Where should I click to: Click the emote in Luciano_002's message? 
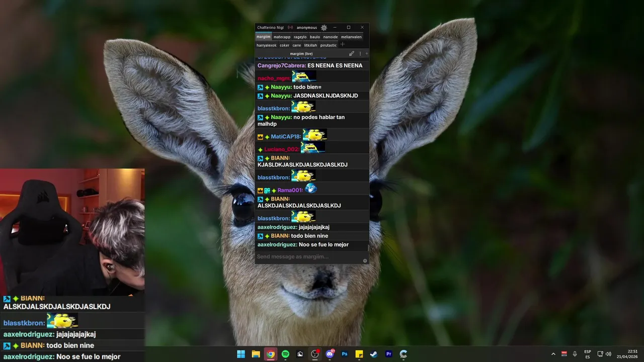click(312, 147)
